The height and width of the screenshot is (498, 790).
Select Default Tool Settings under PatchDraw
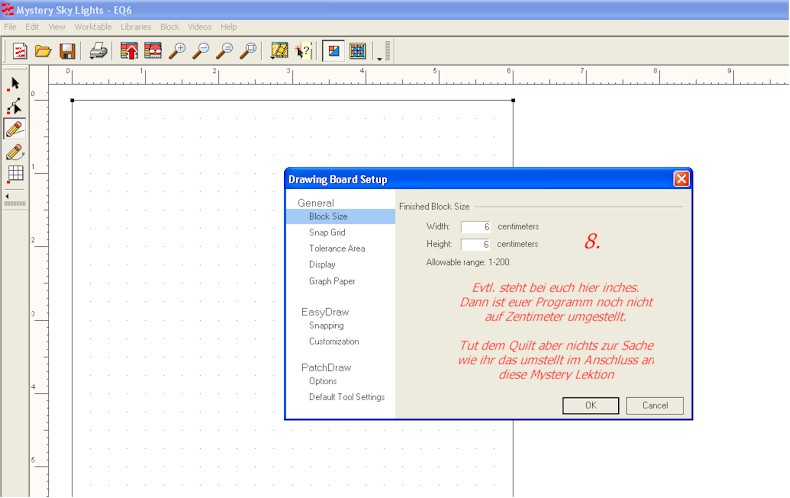click(347, 397)
